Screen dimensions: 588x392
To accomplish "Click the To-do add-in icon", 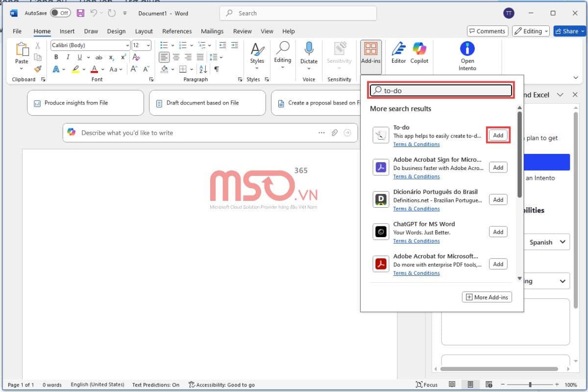I will [381, 135].
